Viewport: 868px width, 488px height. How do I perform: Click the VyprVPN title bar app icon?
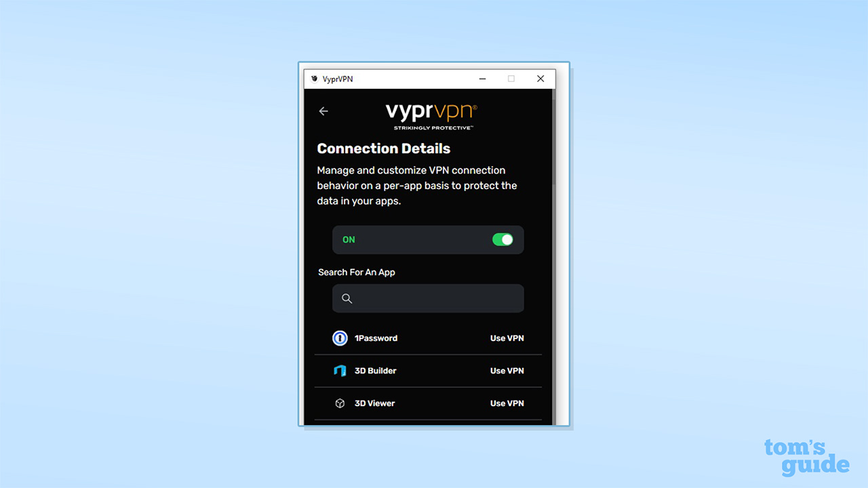point(314,79)
